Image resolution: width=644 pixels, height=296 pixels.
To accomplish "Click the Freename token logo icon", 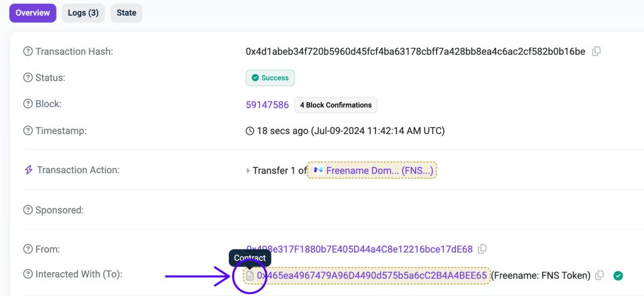I will tap(318, 170).
